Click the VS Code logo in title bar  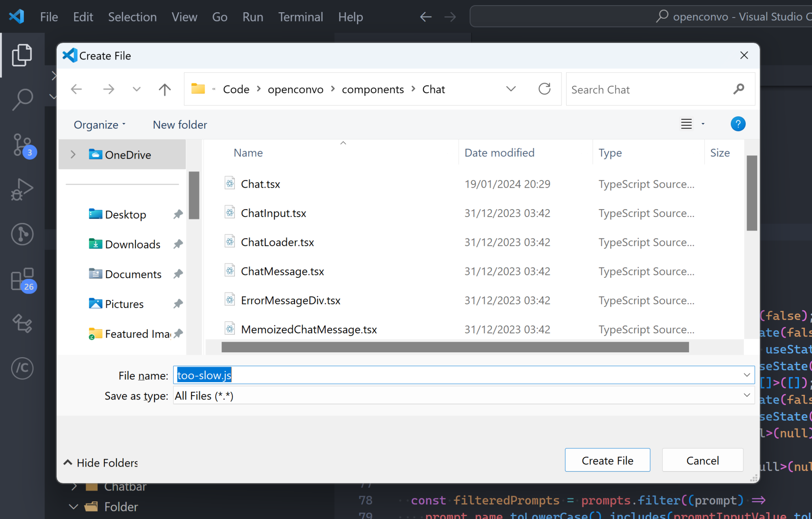pos(17,17)
